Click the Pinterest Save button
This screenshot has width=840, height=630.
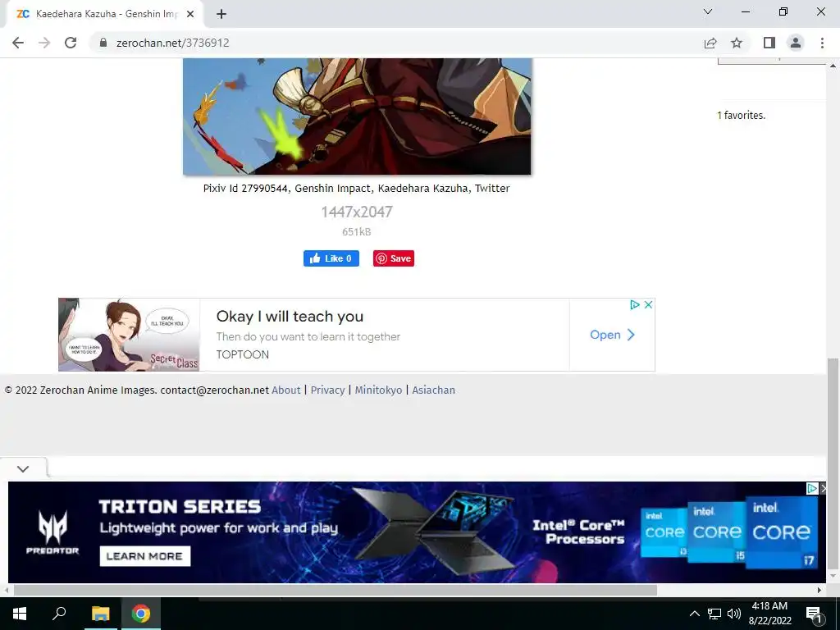394,258
